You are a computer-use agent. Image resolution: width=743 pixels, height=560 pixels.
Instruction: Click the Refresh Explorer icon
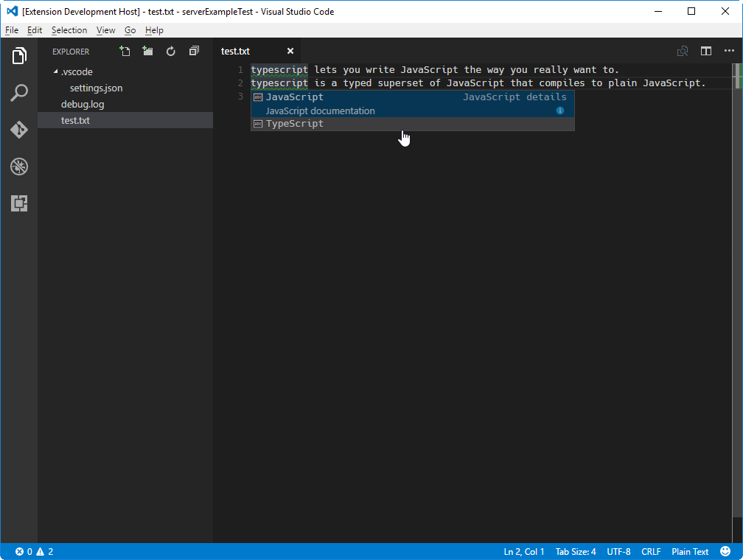coord(170,51)
